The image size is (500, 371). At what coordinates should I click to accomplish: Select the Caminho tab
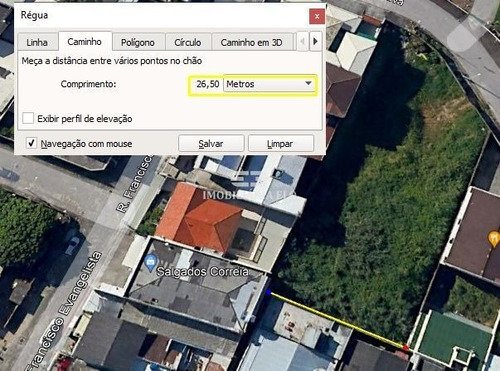(85, 41)
